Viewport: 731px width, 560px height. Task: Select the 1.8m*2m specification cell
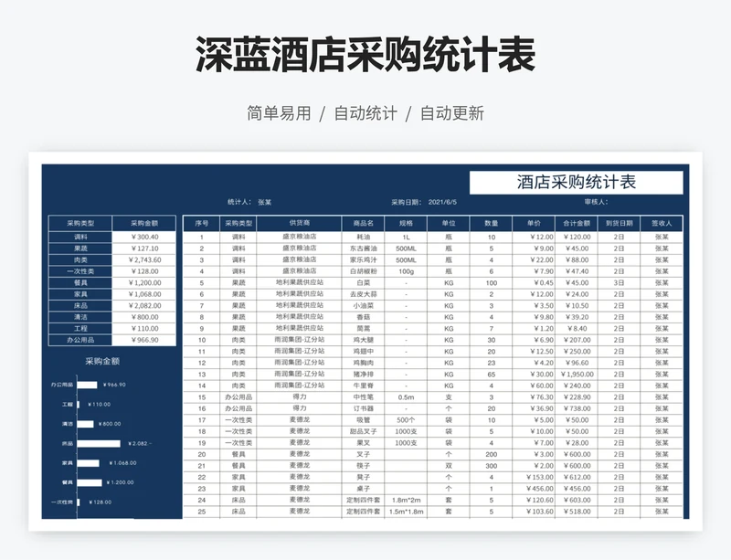(x=406, y=501)
